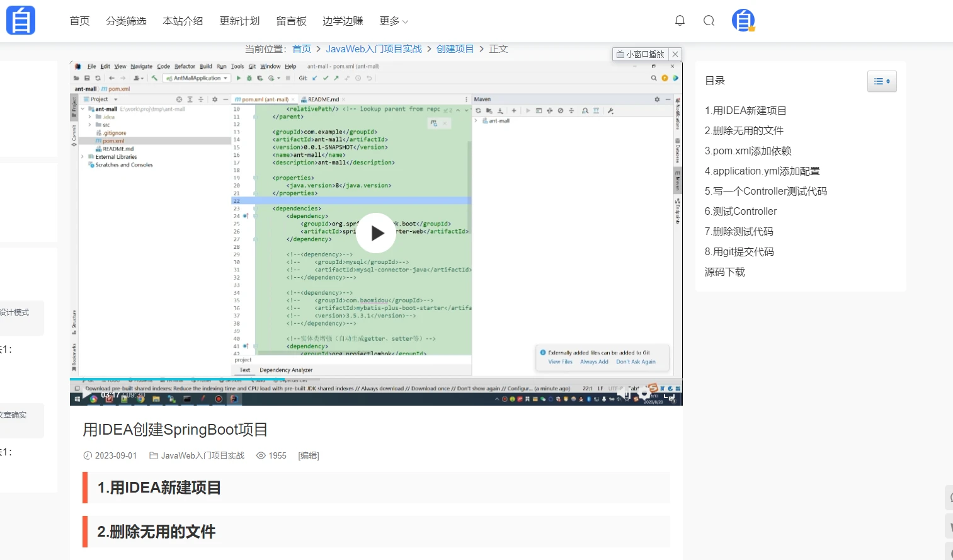The image size is (953, 560).
Task: Open the 创建项目 breadcrumb link
Action: [455, 49]
